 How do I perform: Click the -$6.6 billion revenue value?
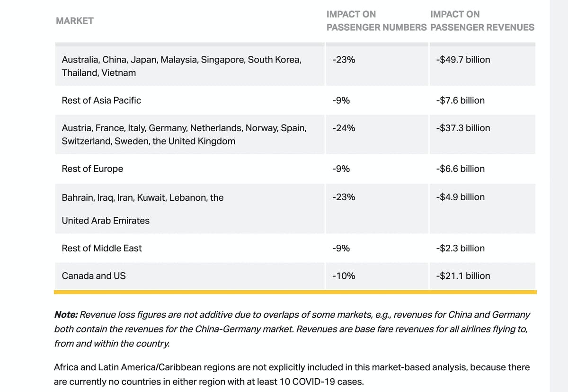[460, 169]
